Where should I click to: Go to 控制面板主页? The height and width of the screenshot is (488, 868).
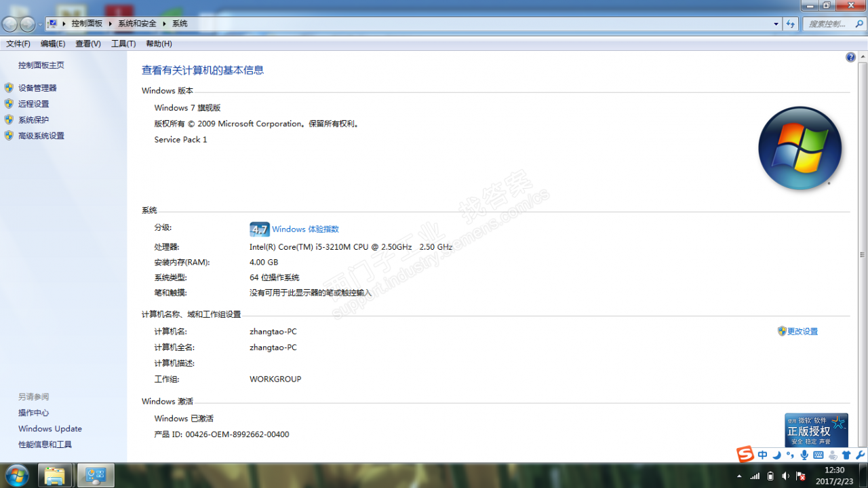(41, 65)
